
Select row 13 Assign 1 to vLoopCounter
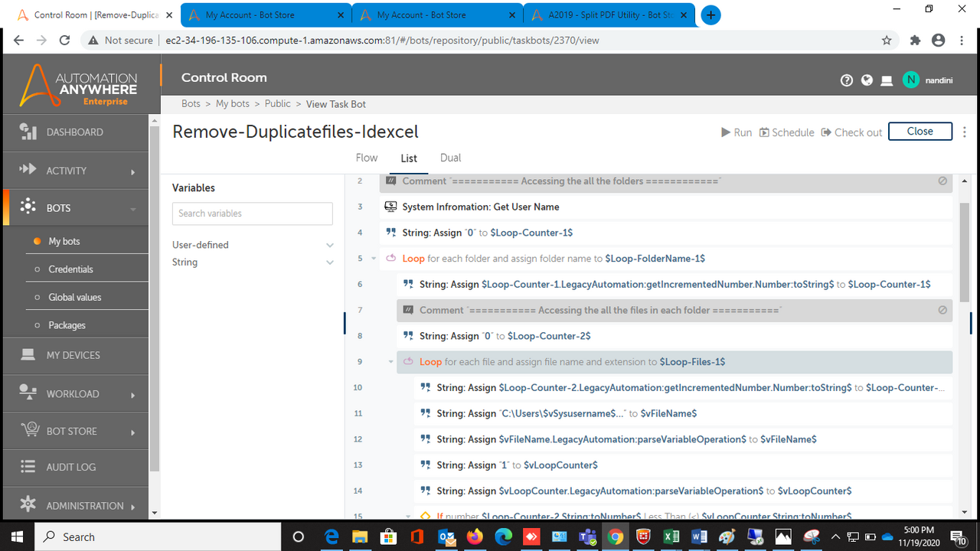tap(683, 465)
